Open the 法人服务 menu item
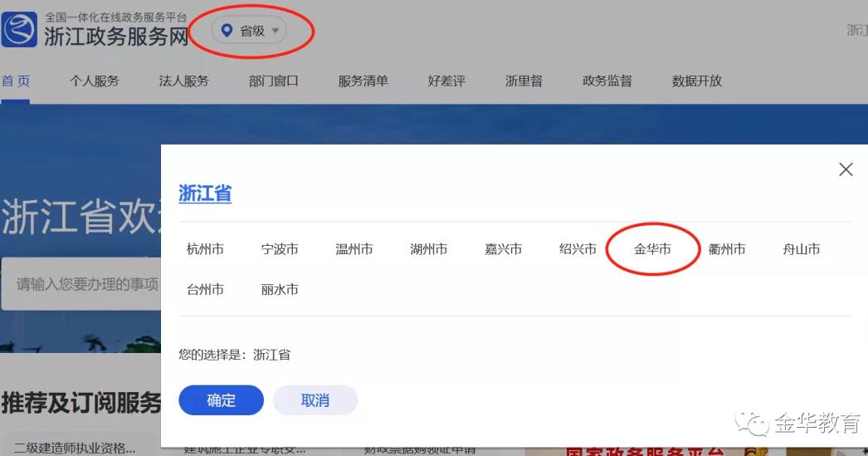 point(183,81)
